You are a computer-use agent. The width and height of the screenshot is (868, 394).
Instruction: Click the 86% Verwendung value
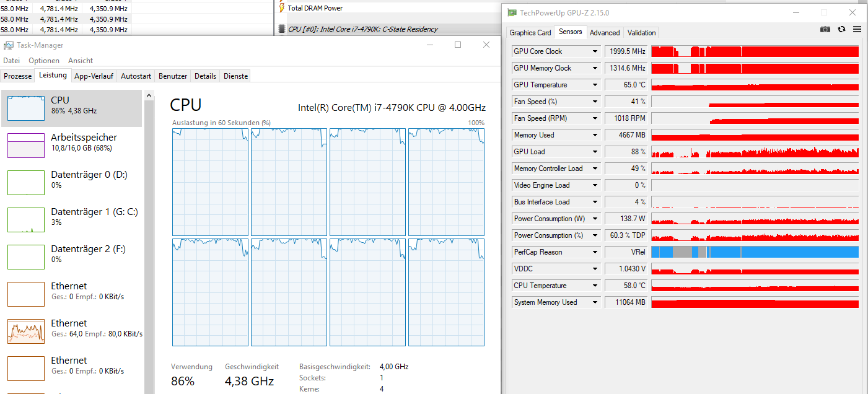coord(183,381)
